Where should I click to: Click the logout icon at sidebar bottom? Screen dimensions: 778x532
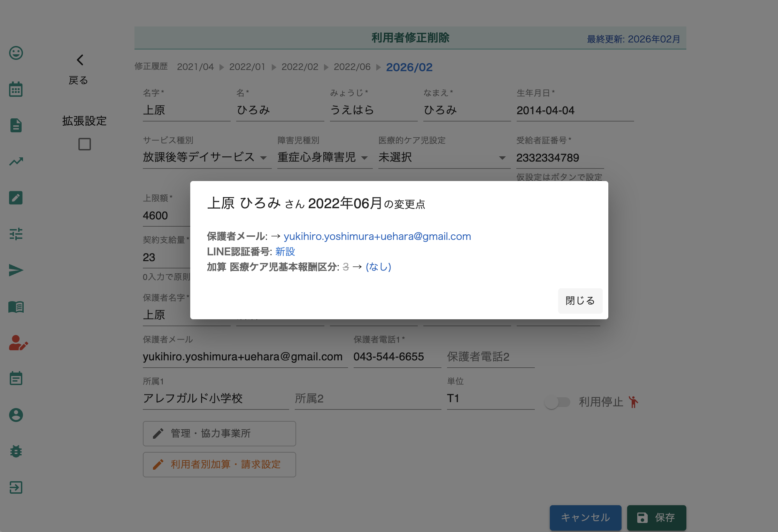[16, 487]
